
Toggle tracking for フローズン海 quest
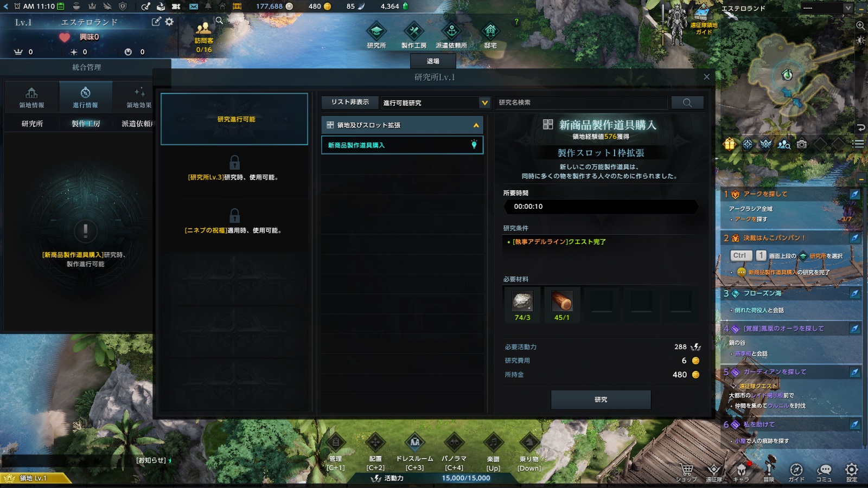pyautogui.click(x=854, y=293)
